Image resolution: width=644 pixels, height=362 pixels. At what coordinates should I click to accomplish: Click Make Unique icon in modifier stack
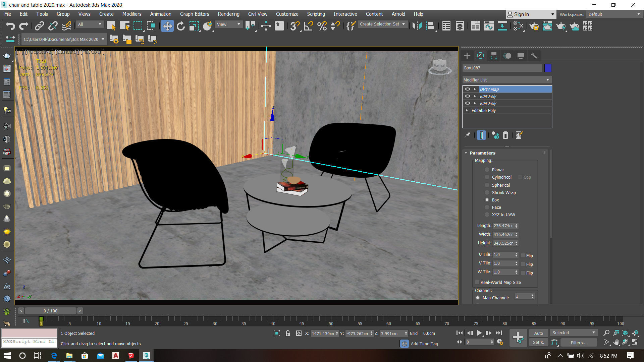(495, 135)
